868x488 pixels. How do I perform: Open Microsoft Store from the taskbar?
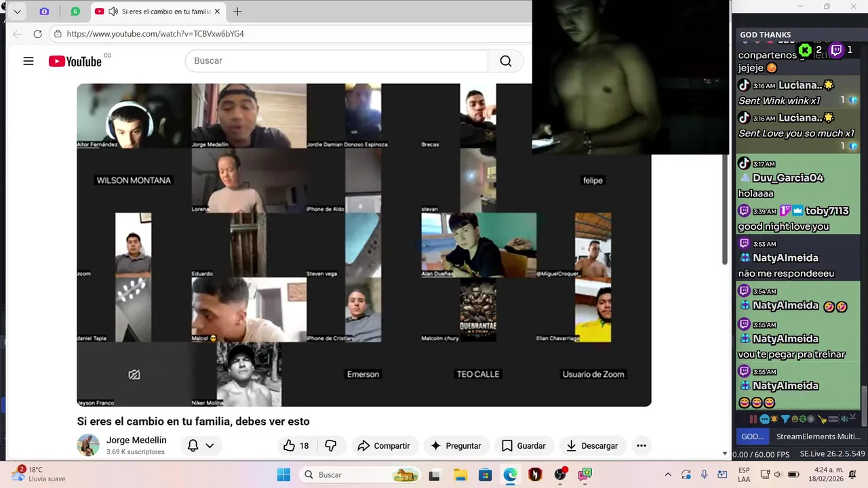click(x=485, y=474)
